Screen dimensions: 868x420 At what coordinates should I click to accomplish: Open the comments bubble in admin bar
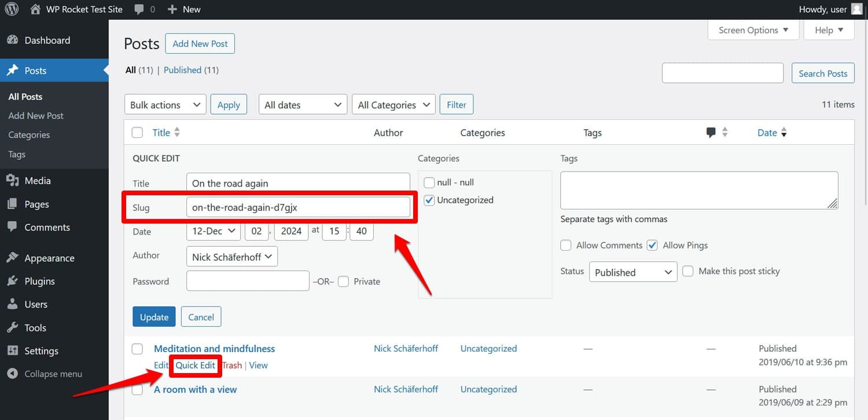click(x=139, y=10)
